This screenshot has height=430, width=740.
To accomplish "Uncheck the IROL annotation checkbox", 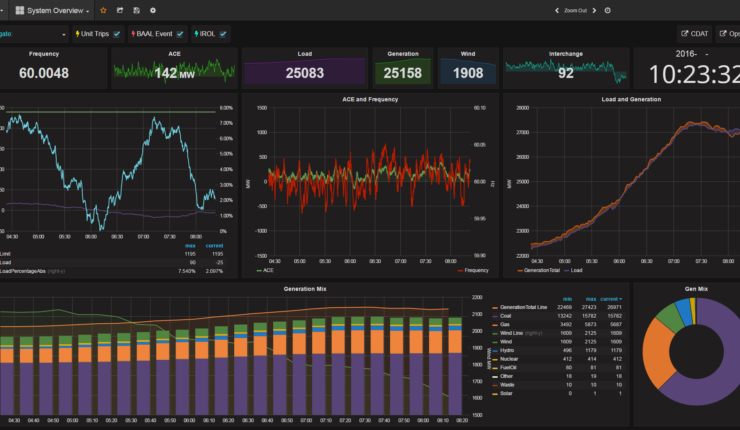I will tap(223, 34).
